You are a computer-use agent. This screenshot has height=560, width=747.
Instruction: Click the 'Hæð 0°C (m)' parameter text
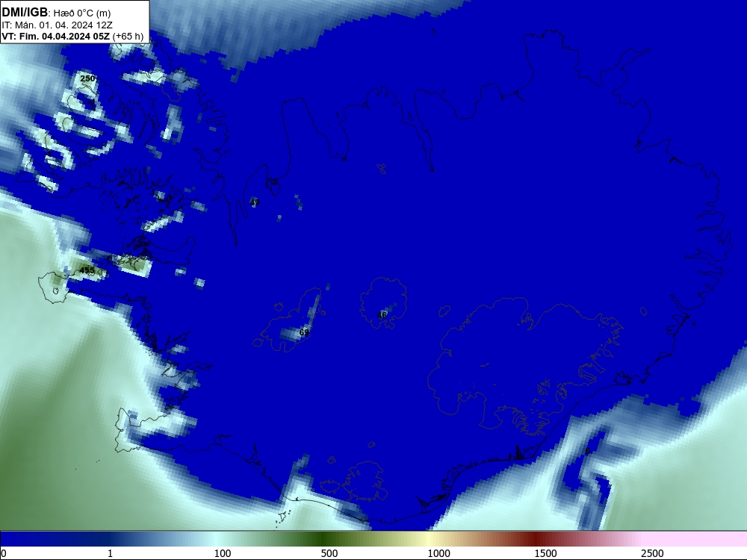[x=81, y=13]
